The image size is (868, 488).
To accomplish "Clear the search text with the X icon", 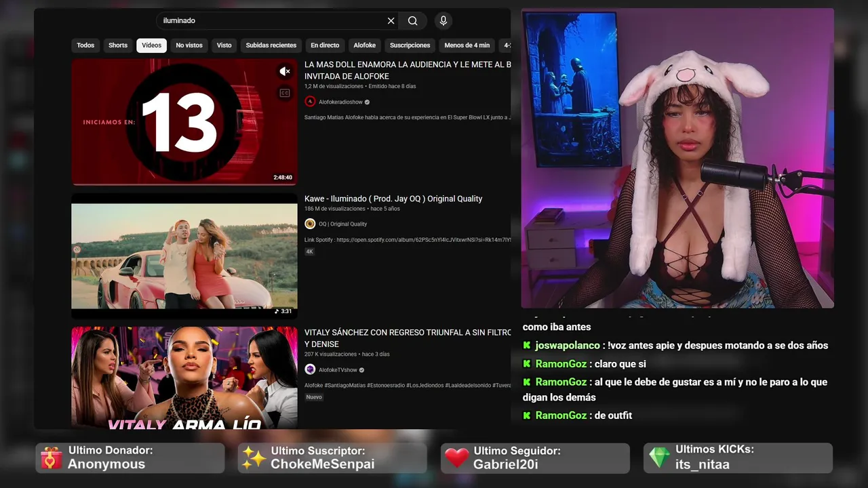I will 391,21.
